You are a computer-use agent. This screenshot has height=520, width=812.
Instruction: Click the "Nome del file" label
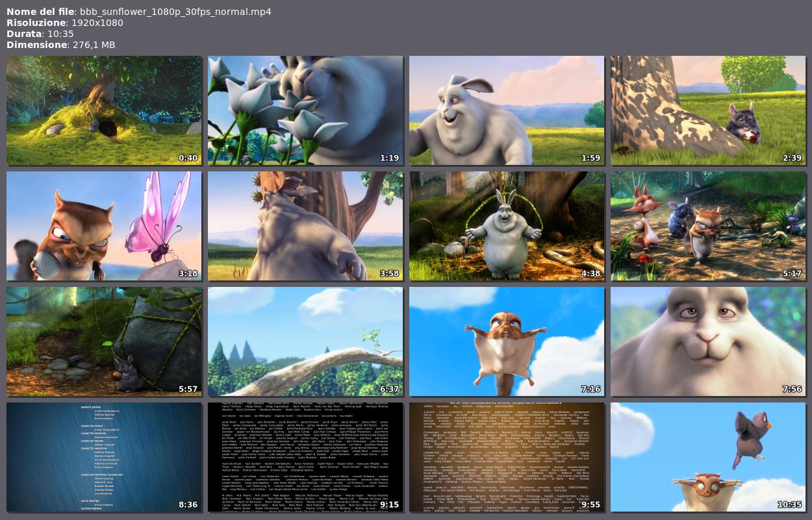point(40,12)
